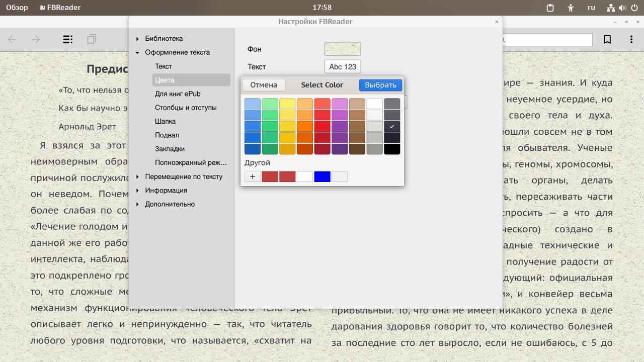Click the Abc 123 text color button

343,66
